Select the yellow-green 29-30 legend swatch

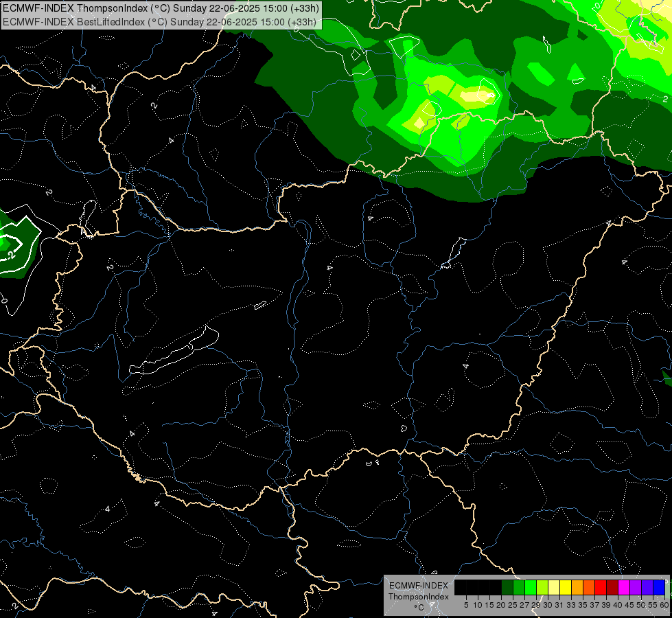coord(542,588)
